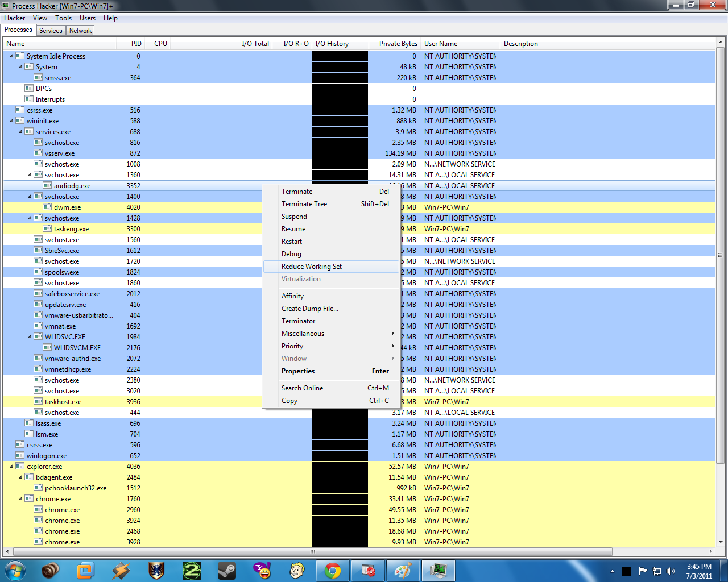This screenshot has width=728, height=582.
Task: Click the icon next to smss.exe
Action: tap(38, 77)
